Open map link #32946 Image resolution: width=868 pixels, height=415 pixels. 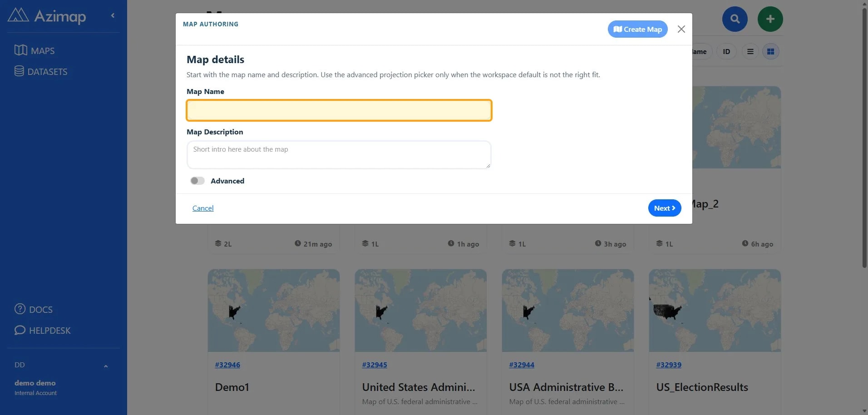227,365
